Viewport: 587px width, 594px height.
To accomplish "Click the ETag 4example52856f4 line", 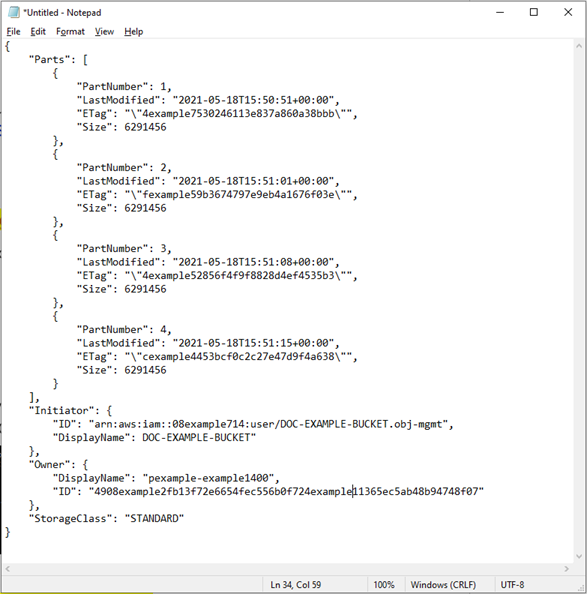I will (217, 276).
